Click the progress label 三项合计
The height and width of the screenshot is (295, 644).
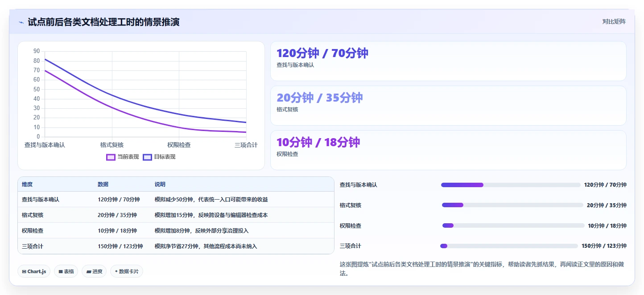(x=351, y=246)
